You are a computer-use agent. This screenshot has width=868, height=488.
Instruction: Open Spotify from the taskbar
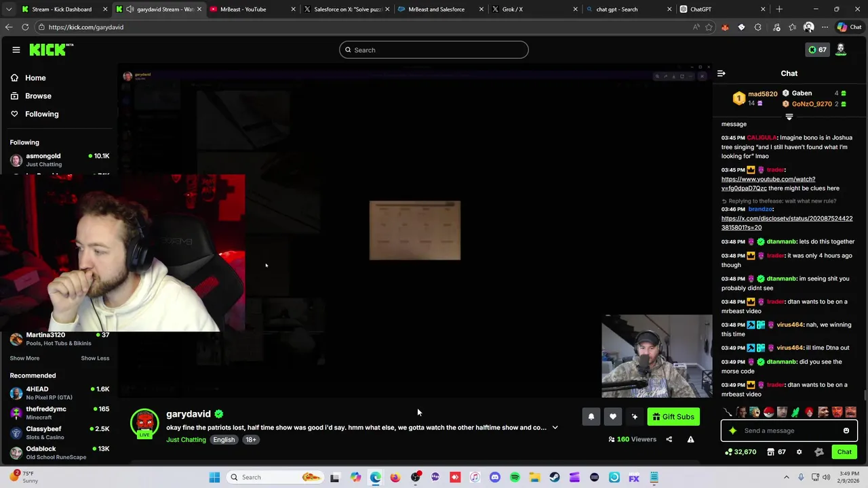coord(515,477)
